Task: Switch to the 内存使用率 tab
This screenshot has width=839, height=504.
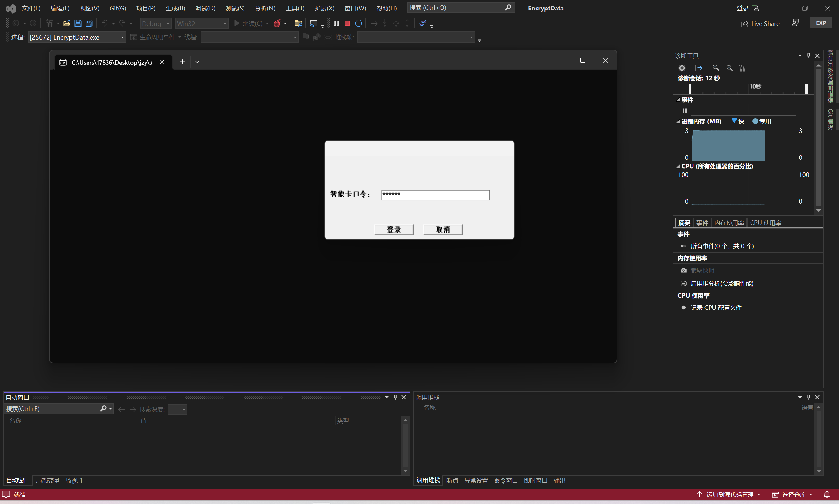Action: click(729, 222)
